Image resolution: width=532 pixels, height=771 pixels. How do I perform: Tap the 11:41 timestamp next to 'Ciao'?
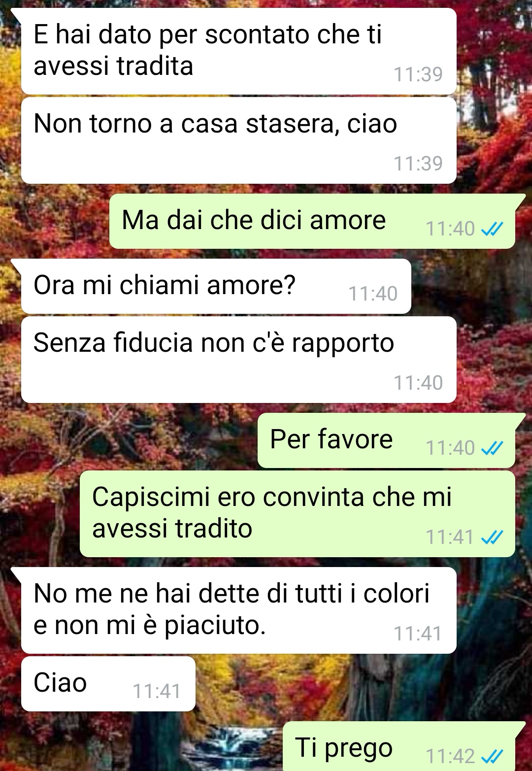pyautogui.click(x=157, y=691)
